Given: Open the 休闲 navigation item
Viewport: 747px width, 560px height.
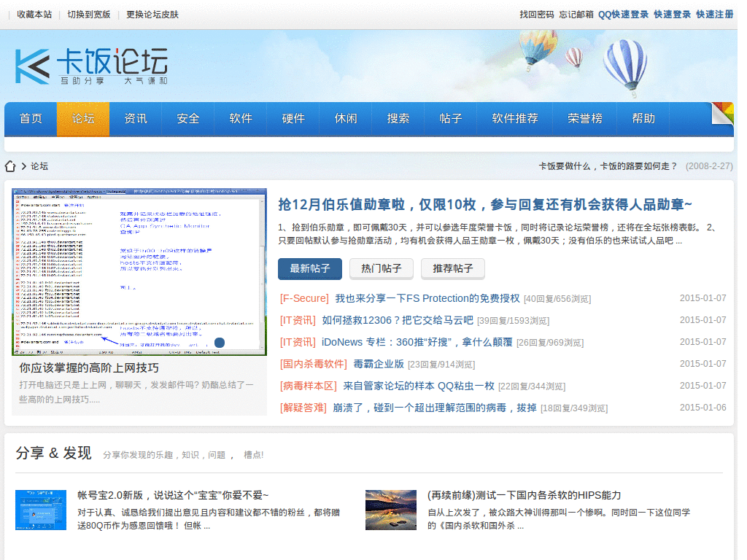Looking at the screenshot, I should coord(345,119).
